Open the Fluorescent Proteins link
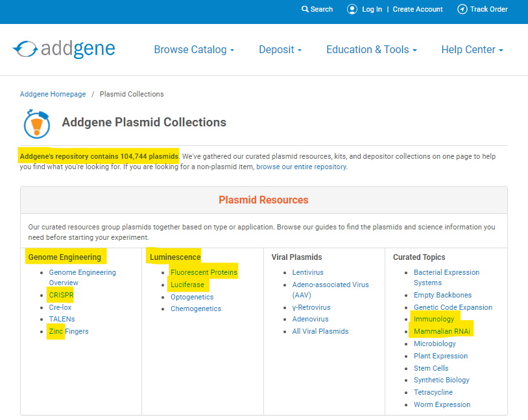 [204, 272]
